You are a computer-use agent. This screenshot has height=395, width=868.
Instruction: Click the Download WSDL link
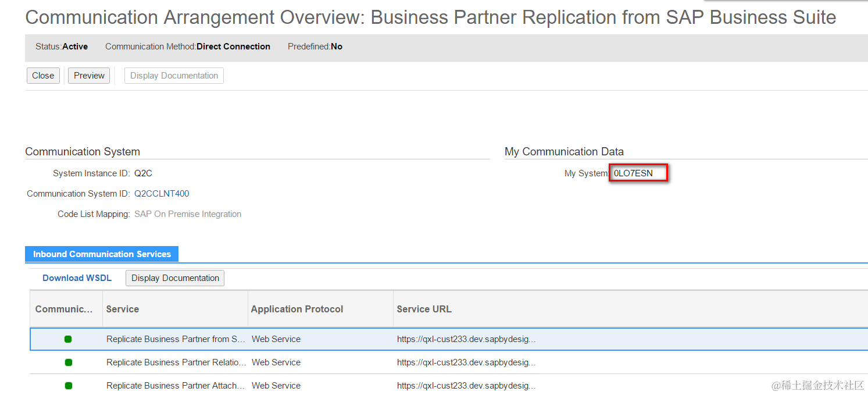click(x=77, y=278)
